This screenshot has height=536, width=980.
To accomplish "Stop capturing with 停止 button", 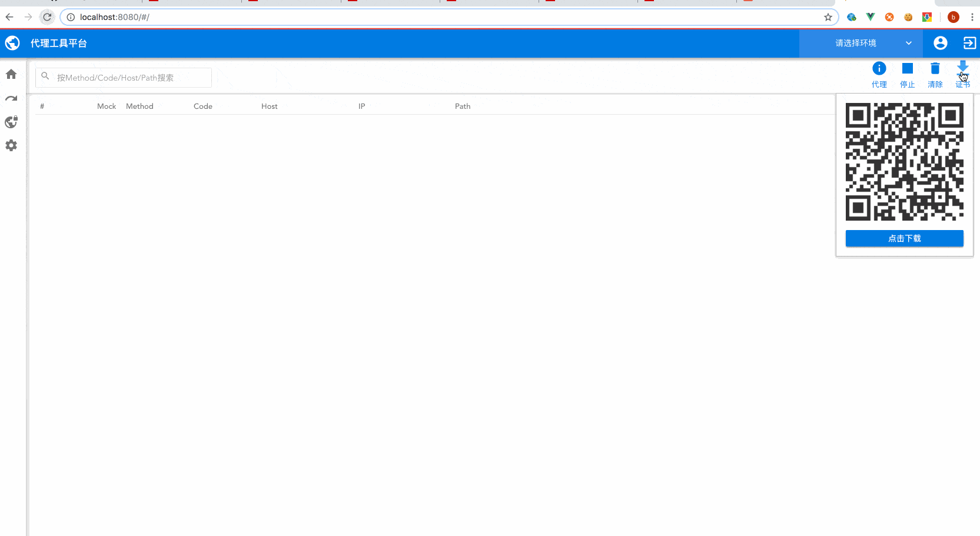I will [x=908, y=75].
